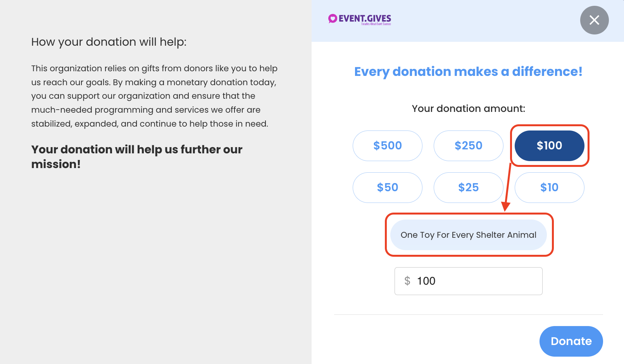Submit with the Donate button
The width and height of the screenshot is (624, 364).
(x=571, y=341)
